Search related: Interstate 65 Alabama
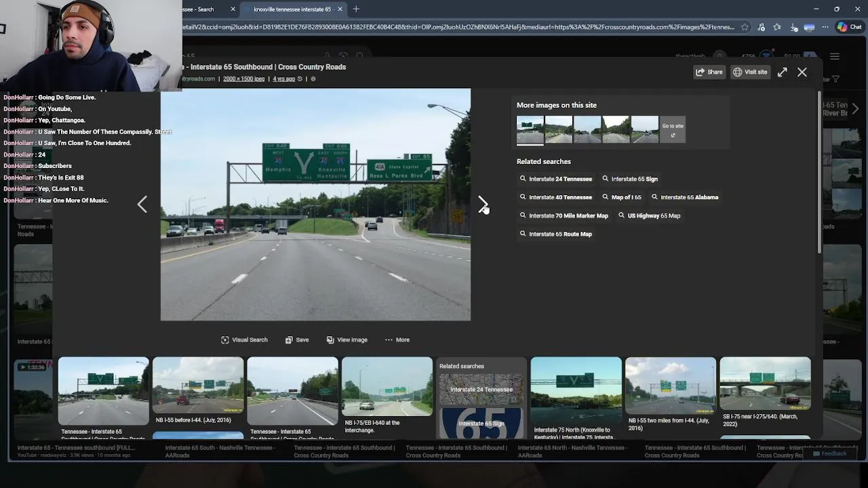 685,197
